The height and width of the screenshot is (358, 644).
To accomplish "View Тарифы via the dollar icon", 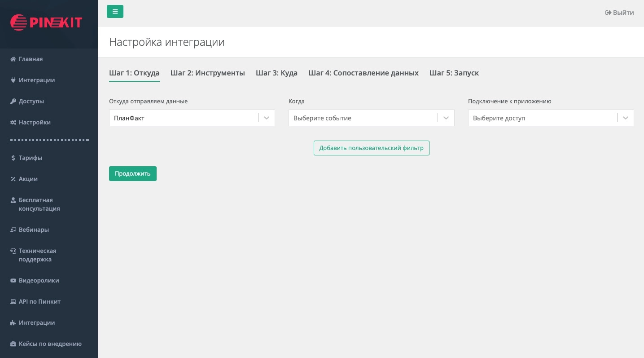I will coord(30,158).
